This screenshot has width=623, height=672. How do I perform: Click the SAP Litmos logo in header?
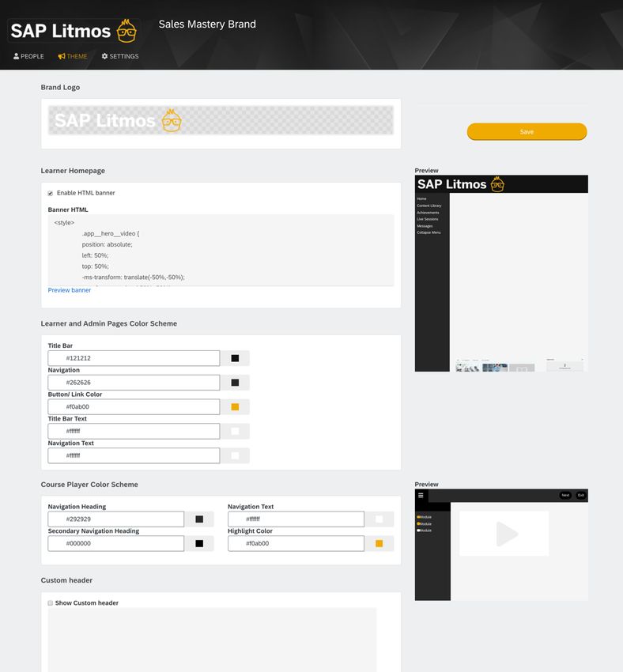74,31
